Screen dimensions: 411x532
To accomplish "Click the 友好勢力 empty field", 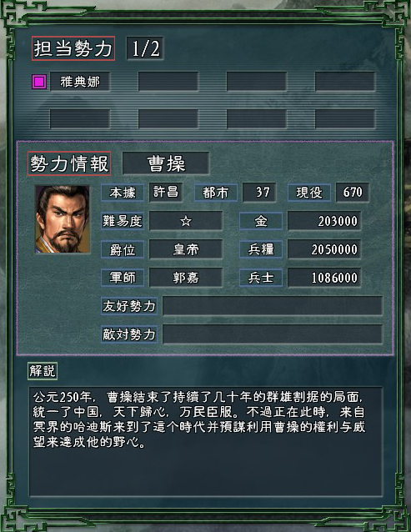I will 273,306.
